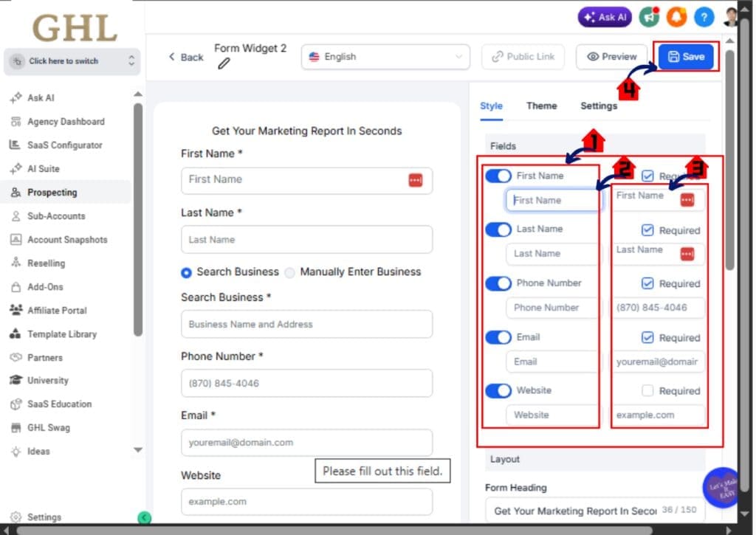Open announcements megaphone icon in top bar
Screen dimensions: 756x535
point(649,18)
